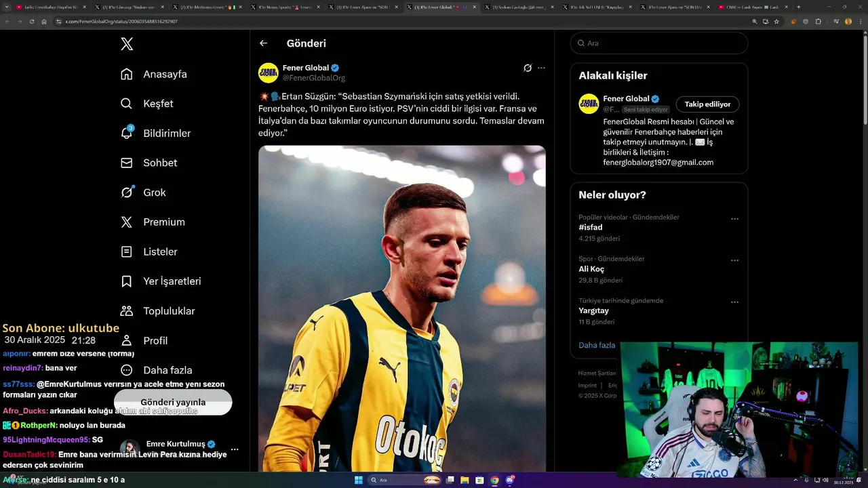Show Daha fazla trends link
868x488 pixels.
(597, 345)
